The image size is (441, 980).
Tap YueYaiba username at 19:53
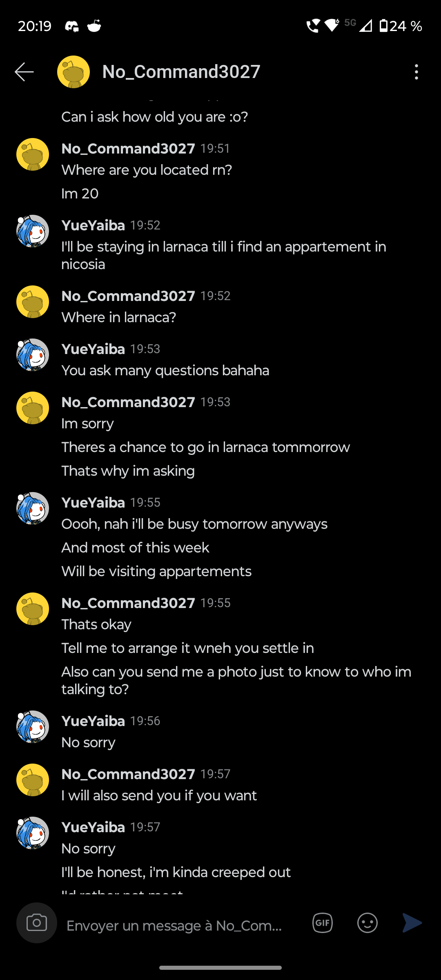click(x=93, y=349)
